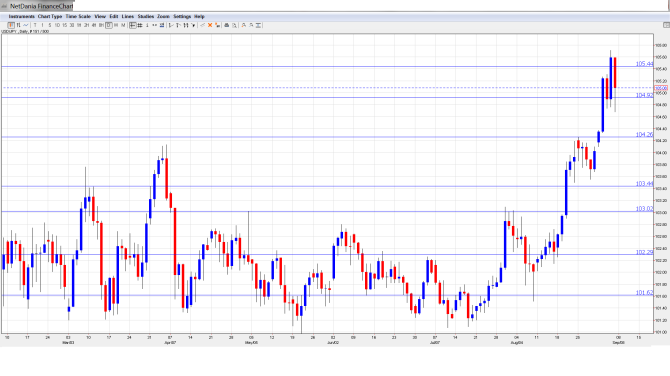
Task: Click the latest red candle at chart top
Action: pos(615,73)
